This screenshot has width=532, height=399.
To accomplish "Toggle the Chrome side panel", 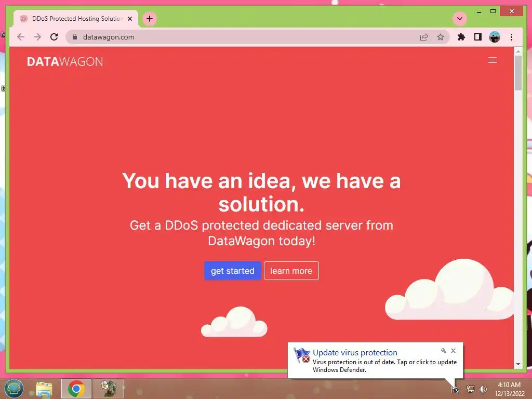I will (478, 37).
